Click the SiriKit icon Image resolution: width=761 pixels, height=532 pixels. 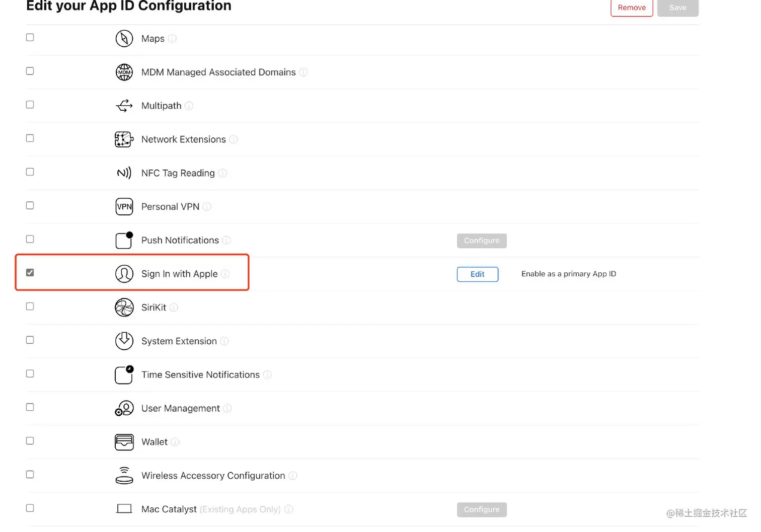point(124,308)
